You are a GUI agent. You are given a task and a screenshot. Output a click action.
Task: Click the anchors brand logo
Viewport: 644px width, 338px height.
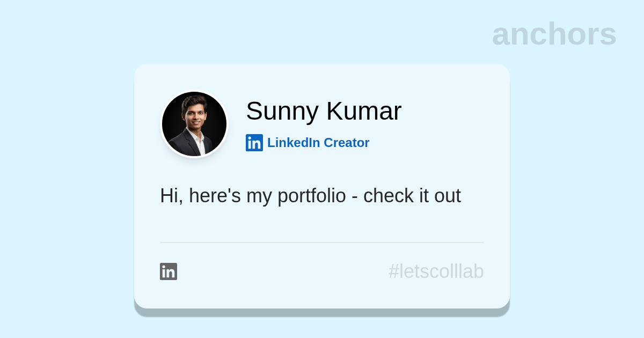[x=554, y=34]
